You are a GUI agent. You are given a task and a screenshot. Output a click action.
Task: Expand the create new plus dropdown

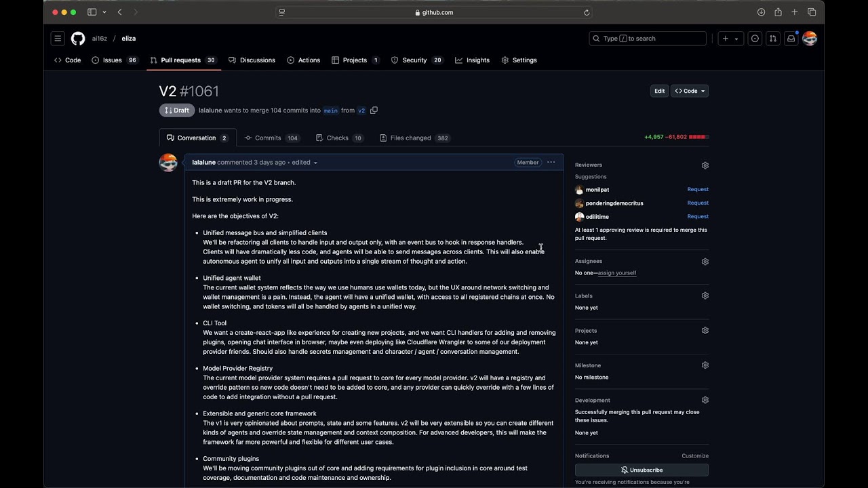730,39
